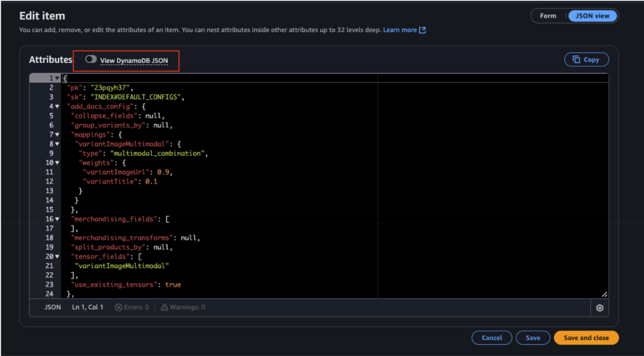Fold variantImageMultimodal object on line 8
The height and width of the screenshot is (356, 644).
coord(57,144)
